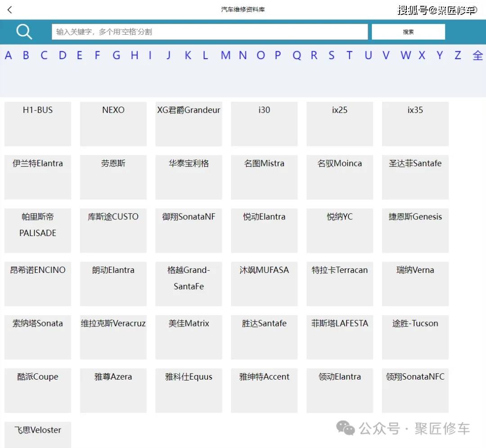Filter by letter B
The height and width of the screenshot is (448, 486).
pyautogui.click(x=26, y=55)
